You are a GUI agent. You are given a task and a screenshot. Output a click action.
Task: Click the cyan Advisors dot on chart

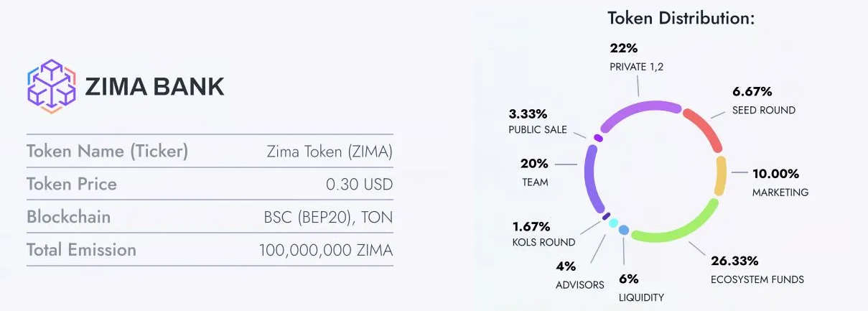[613, 223]
